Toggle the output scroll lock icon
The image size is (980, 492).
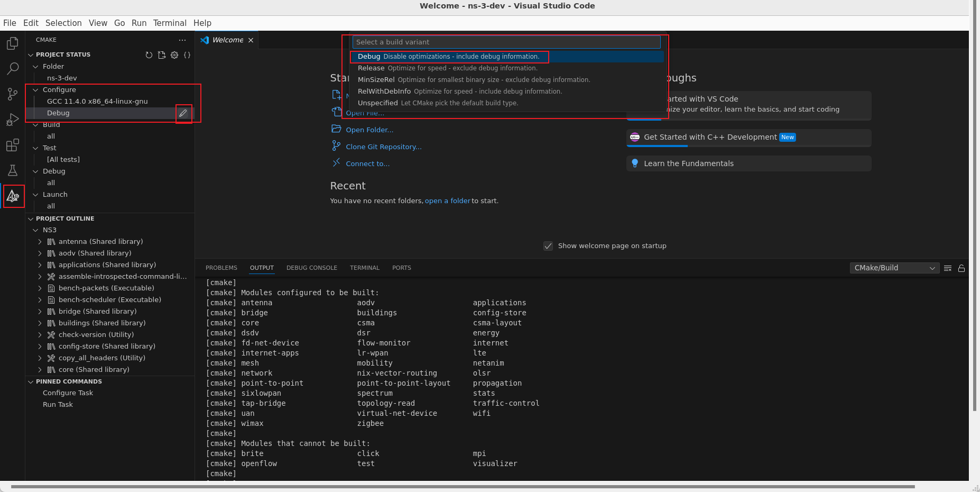961,268
